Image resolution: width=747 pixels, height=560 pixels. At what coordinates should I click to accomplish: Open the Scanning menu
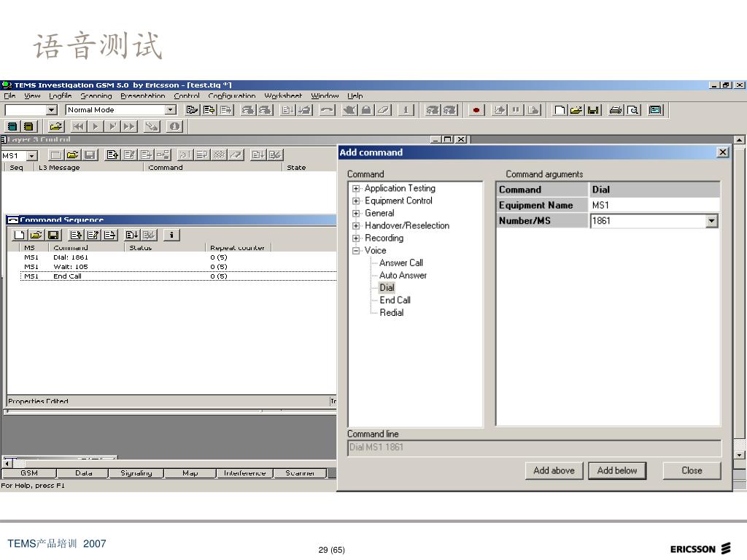coord(96,96)
